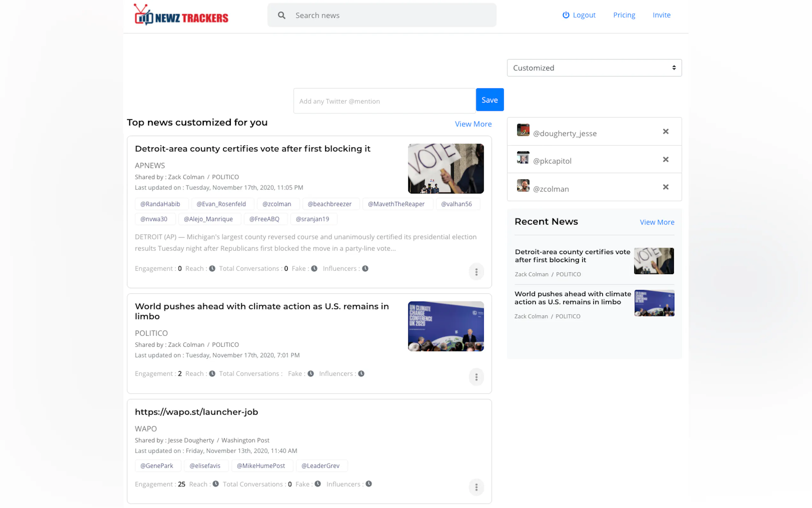Open three-dot menu on Detroit article
Viewport: 812px width, 508px height.
point(476,272)
